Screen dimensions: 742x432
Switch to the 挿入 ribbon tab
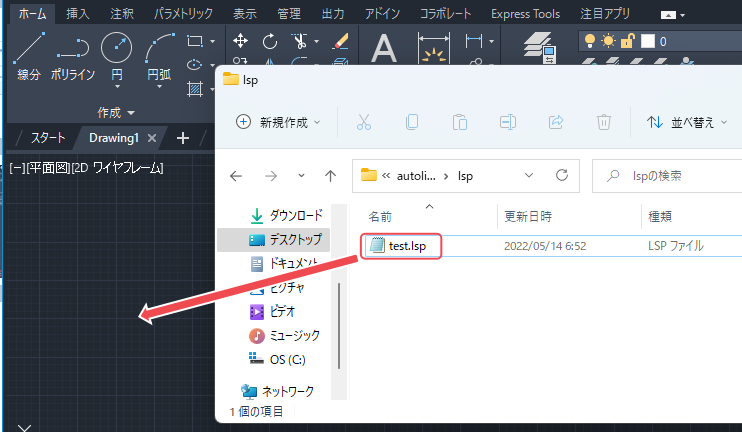click(77, 14)
